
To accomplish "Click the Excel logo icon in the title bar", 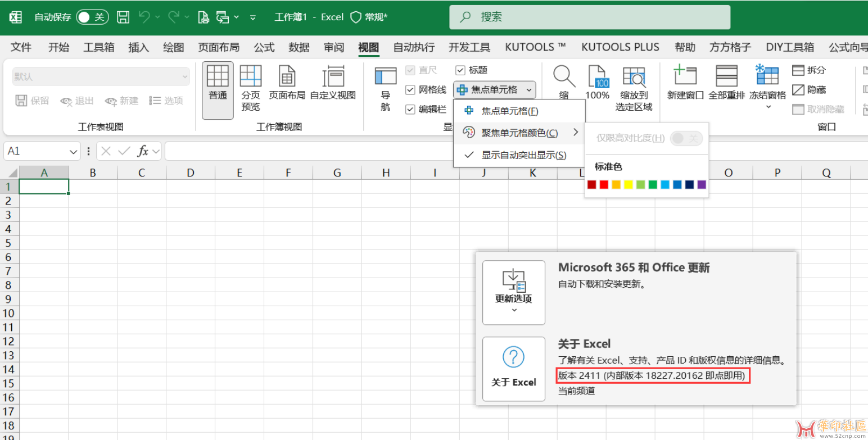I will pyautogui.click(x=16, y=17).
